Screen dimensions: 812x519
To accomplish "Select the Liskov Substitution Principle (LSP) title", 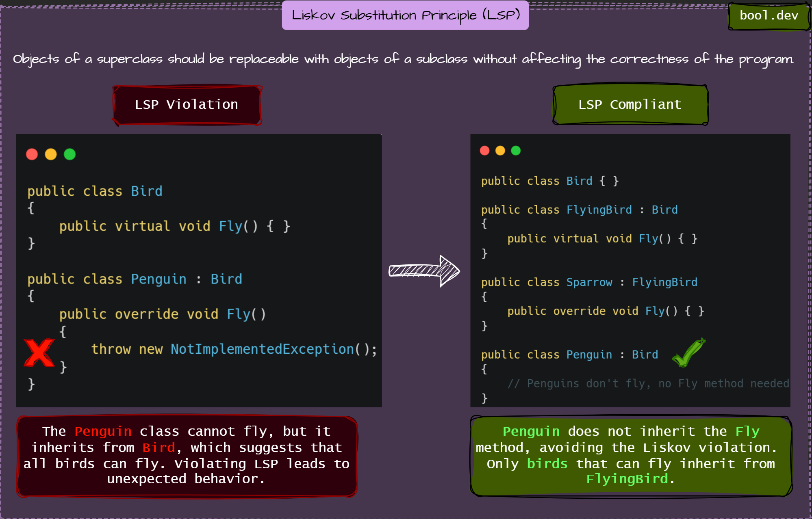I will coord(405,15).
